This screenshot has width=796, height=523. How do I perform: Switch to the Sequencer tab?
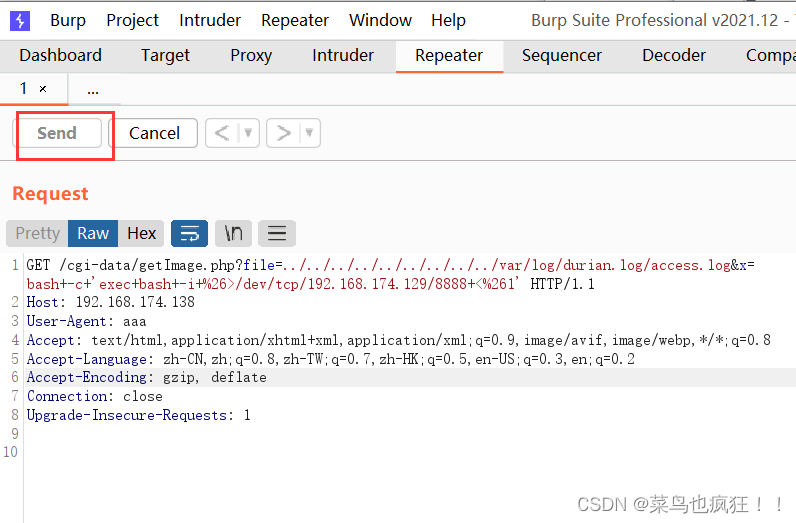pyautogui.click(x=562, y=55)
